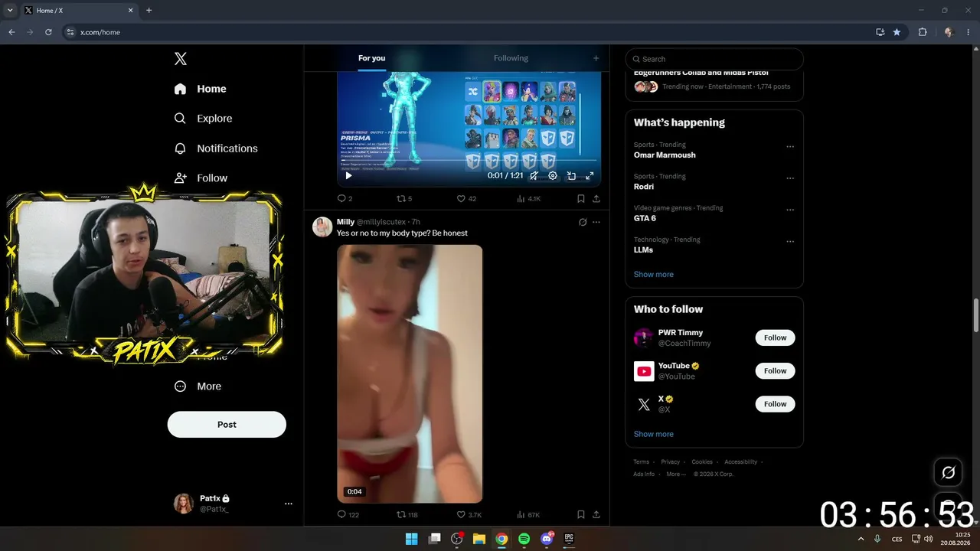Open the Follow page in the sidebar
This screenshot has width=980, height=551.
pos(201,178)
